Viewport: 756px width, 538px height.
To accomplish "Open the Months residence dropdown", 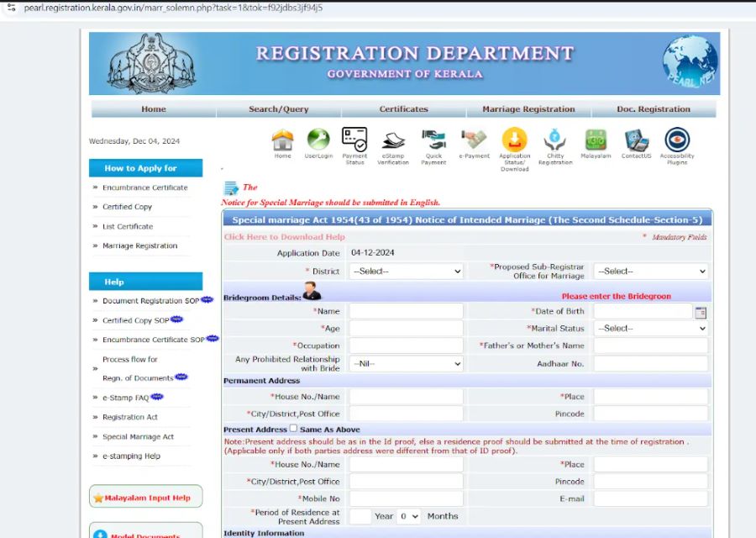I will [x=408, y=516].
